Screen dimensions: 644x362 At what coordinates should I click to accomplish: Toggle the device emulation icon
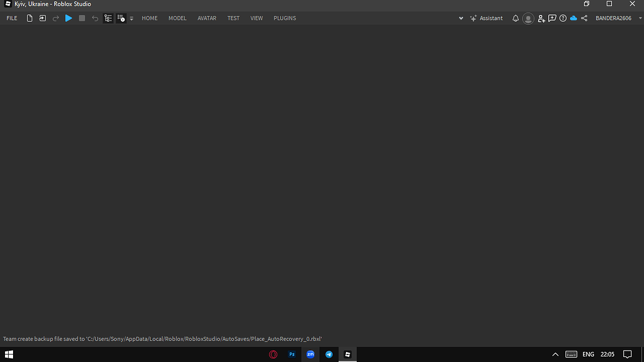pos(108,18)
